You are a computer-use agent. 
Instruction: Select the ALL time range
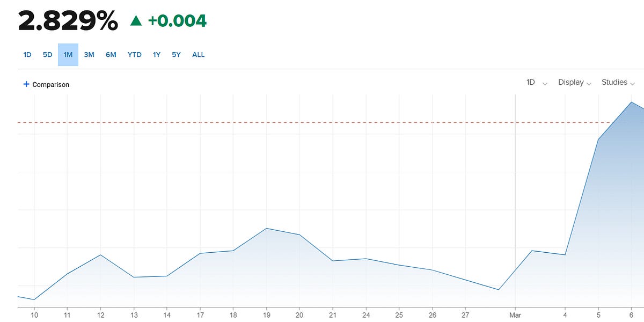point(199,55)
